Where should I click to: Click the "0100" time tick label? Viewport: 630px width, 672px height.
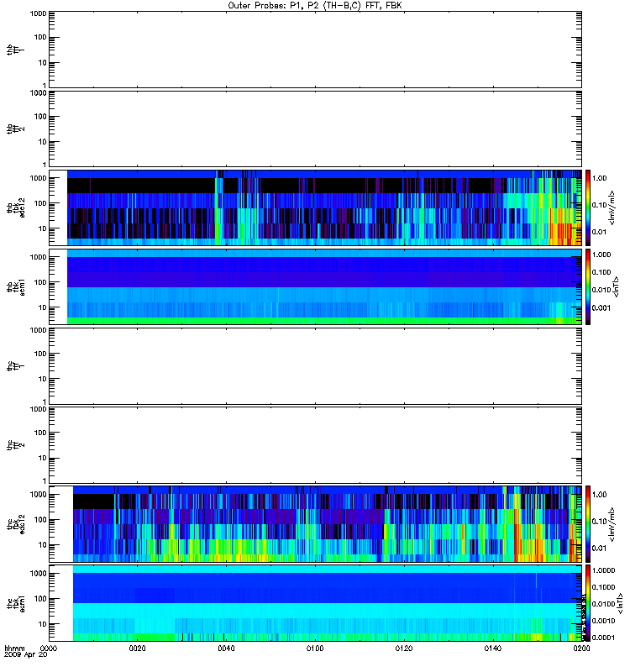315,648
